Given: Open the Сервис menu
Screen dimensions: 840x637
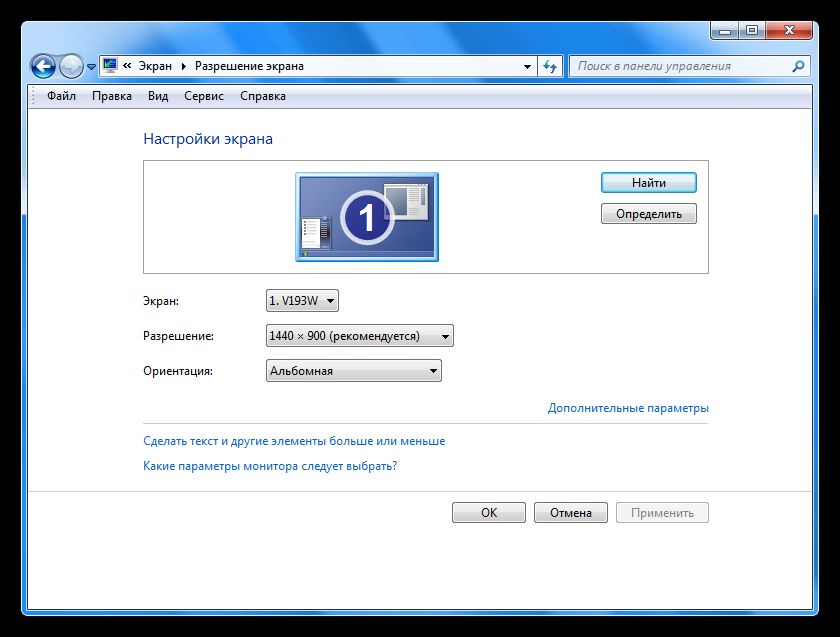Looking at the screenshot, I should [204, 96].
